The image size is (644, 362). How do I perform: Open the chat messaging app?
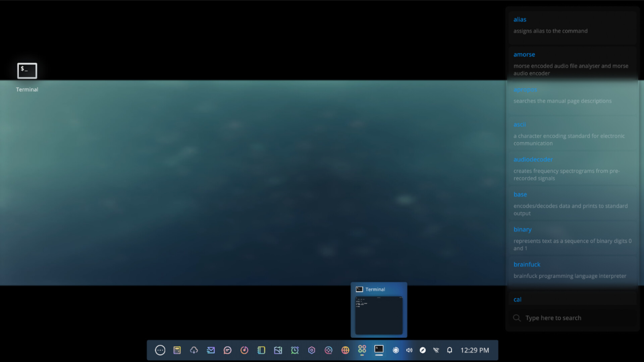coord(227,350)
